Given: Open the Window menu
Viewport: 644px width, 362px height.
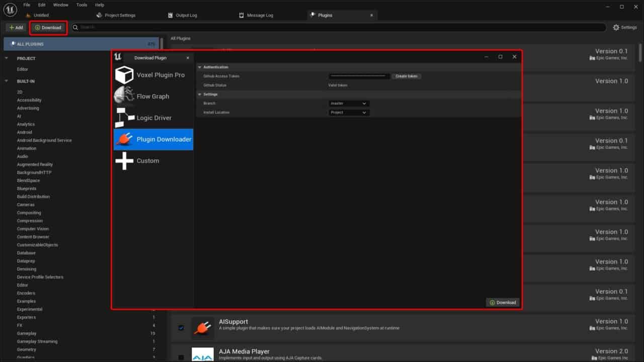Looking at the screenshot, I should [60, 5].
